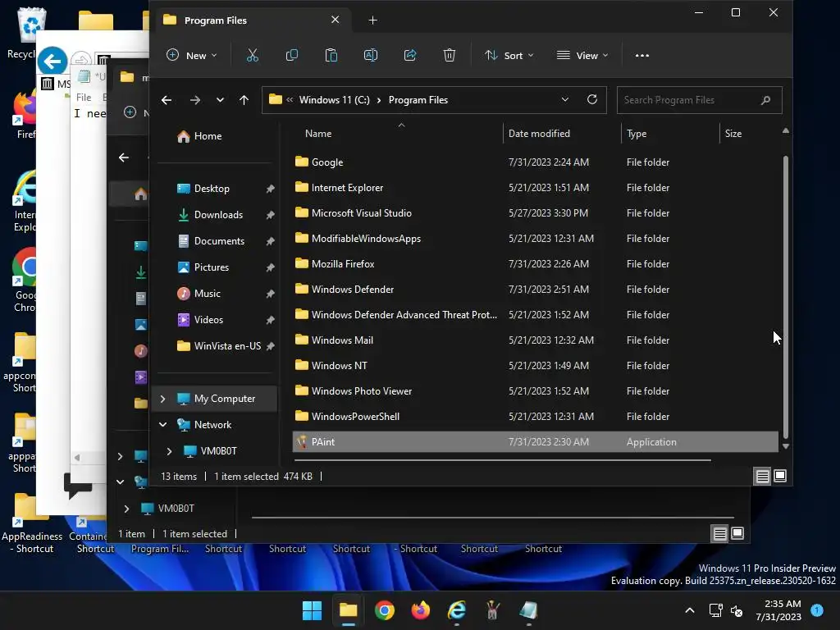Select the WindowsPowerShell folder

pos(535,416)
